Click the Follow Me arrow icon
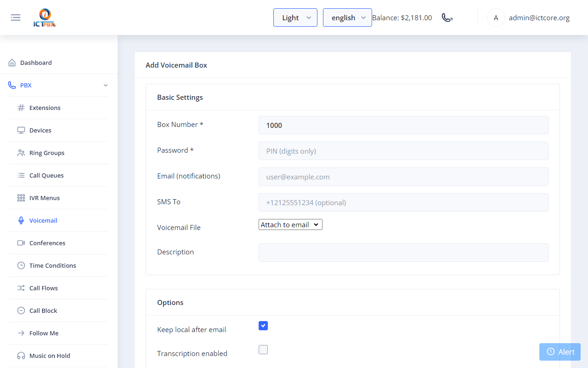This screenshot has height=368, width=588. pos(21,333)
